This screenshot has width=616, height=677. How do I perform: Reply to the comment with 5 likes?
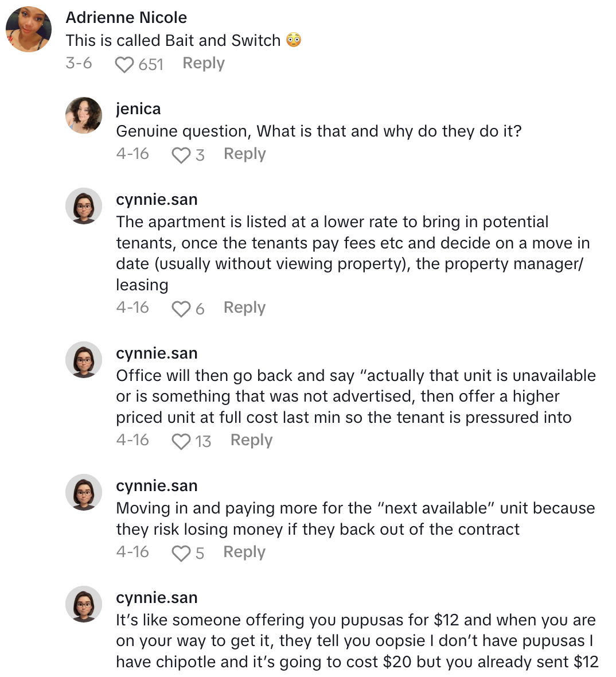point(245,552)
